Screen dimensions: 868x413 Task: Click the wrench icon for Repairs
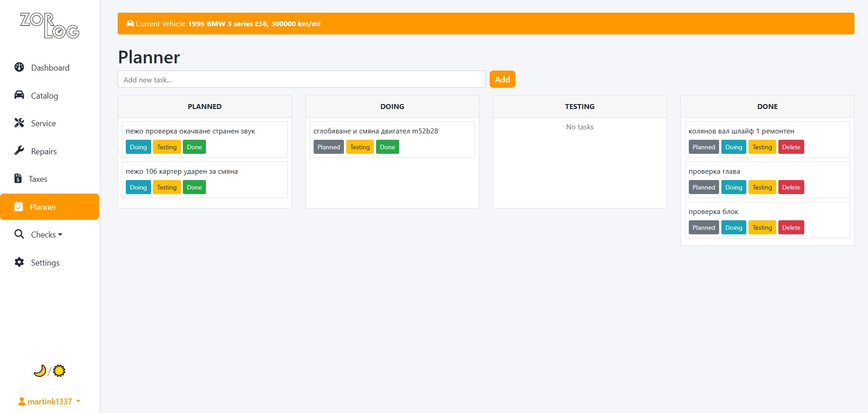pyautogui.click(x=19, y=151)
